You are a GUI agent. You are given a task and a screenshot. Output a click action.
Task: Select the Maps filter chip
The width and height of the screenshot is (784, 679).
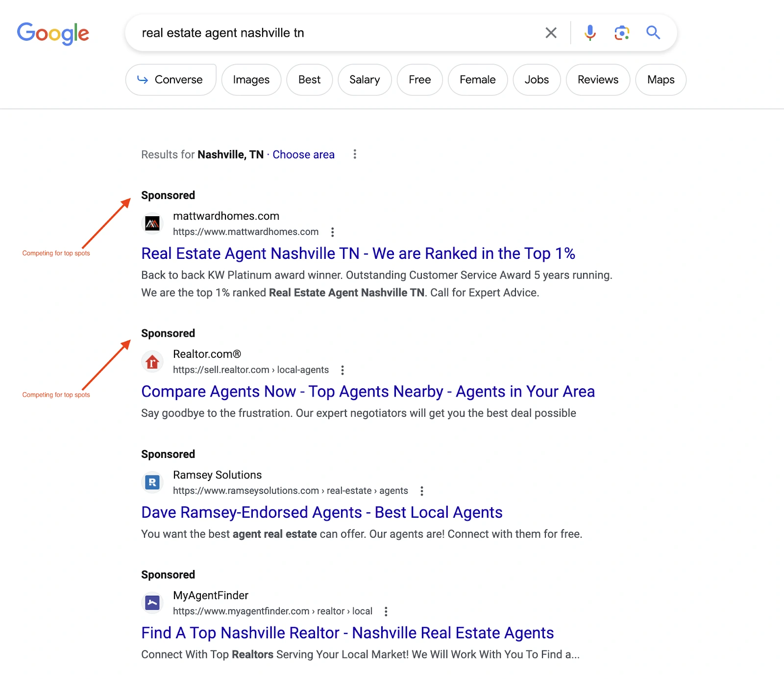tap(661, 80)
